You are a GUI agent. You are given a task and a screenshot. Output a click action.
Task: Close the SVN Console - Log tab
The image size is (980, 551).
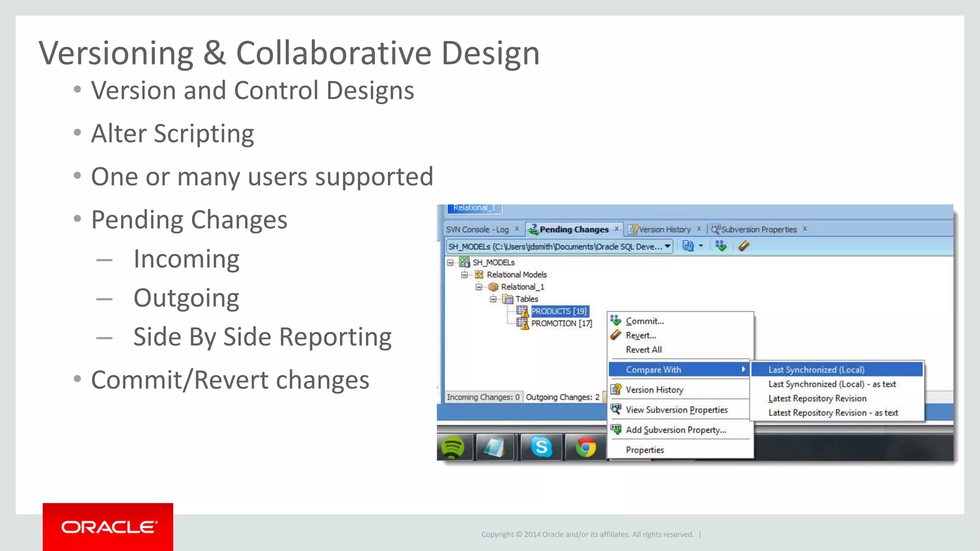pos(517,229)
